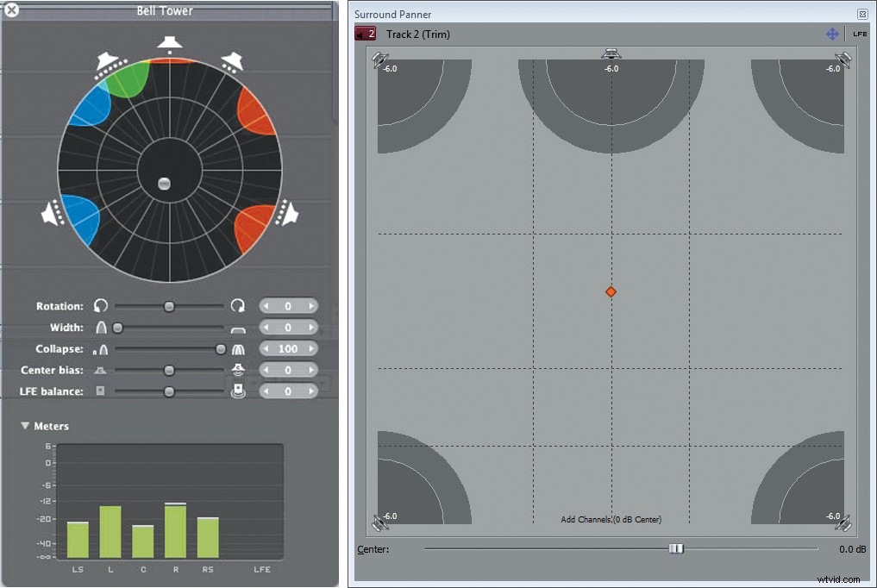The height and width of the screenshot is (588, 877).
Task: Click the left surround speaker beside the circle
Action: tap(52, 213)
